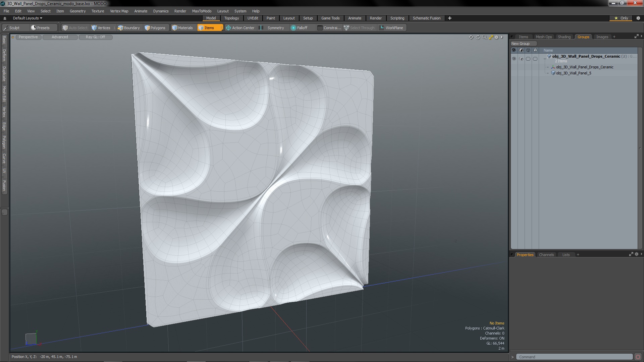Enable the WorkPlane tool
Viewport: 644px width, 362px height.
[391, 28]
